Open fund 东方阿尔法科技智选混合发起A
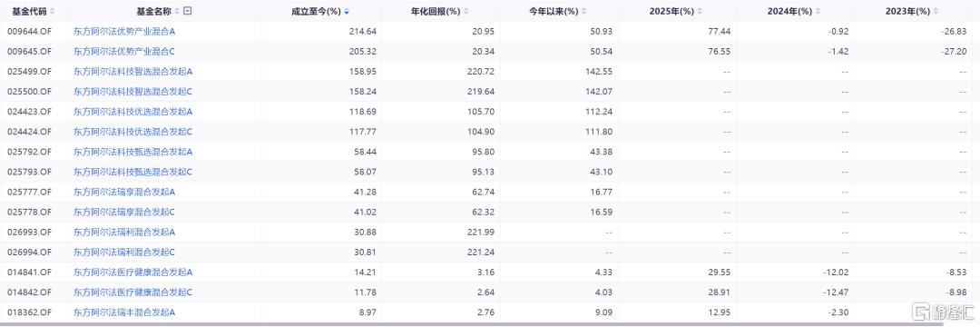The image size is (980, 327). click(x=133, y=71)
